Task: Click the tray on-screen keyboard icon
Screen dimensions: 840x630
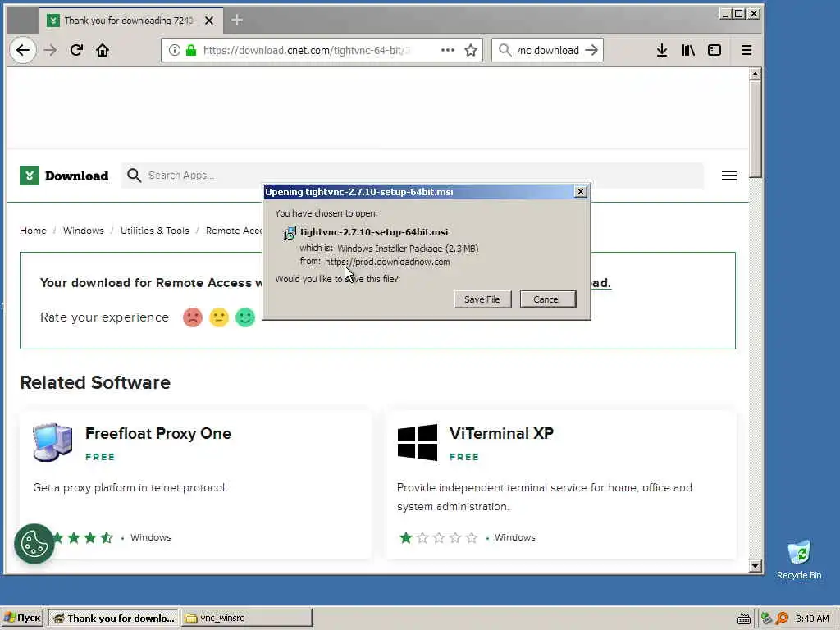Action: pos(743,619)
